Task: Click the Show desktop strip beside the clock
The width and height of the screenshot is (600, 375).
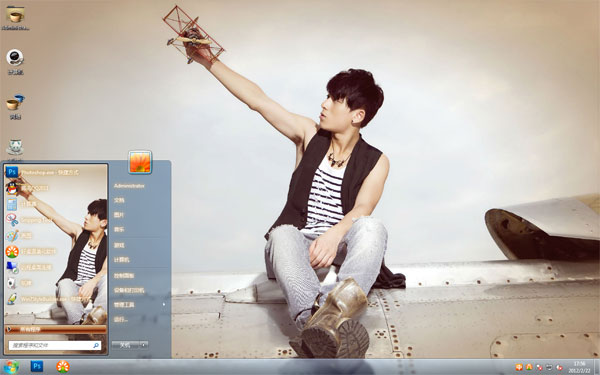Action: point(596,367)
